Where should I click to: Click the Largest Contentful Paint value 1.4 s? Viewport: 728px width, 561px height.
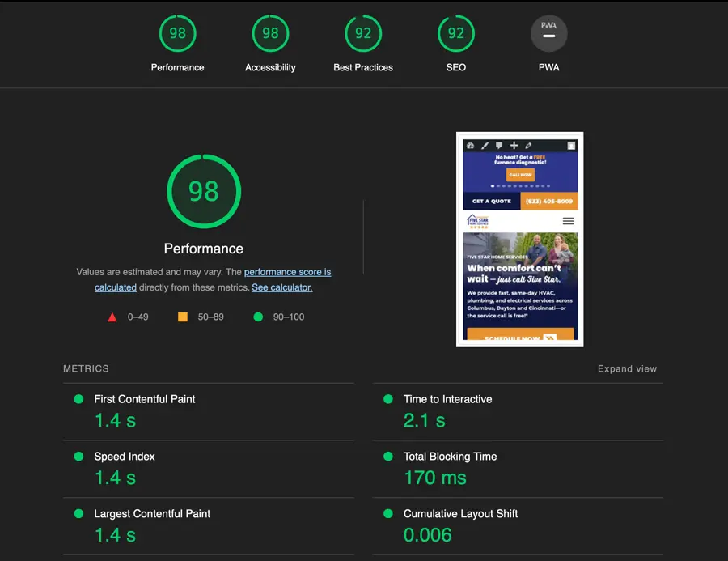click(115, 535)
